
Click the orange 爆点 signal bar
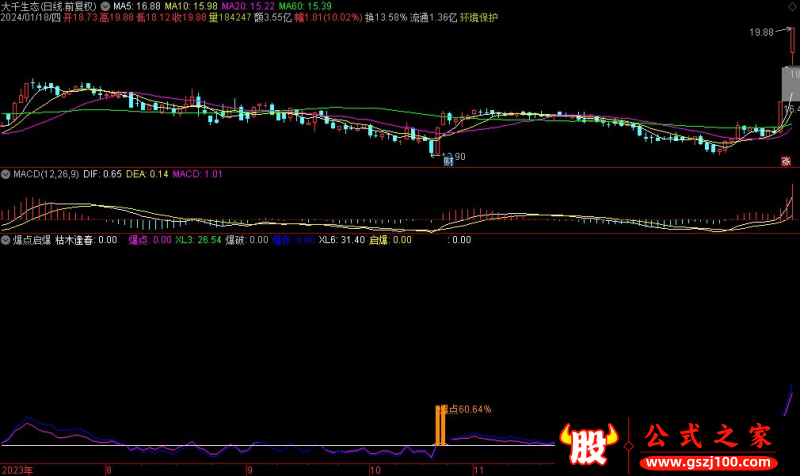[x=438, y=426]
